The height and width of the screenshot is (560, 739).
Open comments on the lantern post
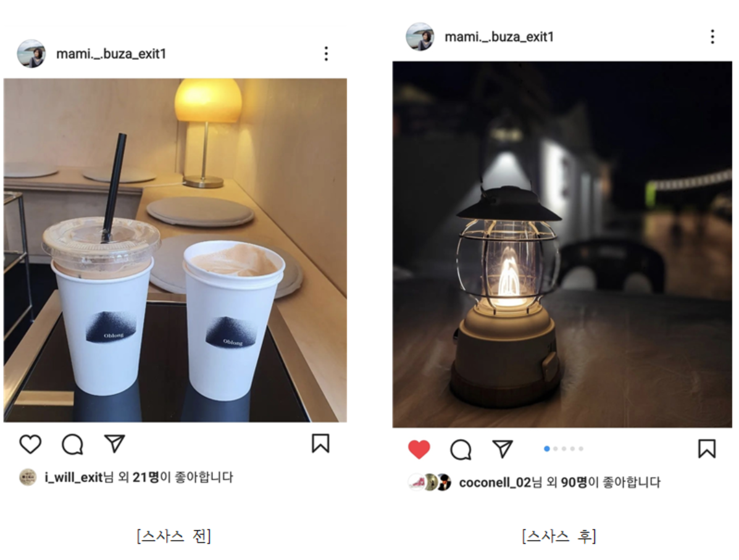click(x=461, y=449)
